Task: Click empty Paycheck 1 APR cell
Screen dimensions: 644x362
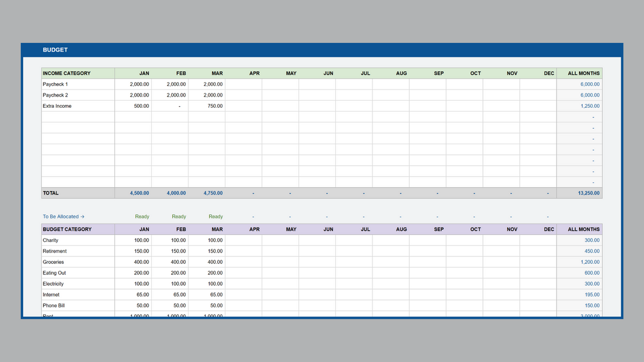Action: [244, 84]
